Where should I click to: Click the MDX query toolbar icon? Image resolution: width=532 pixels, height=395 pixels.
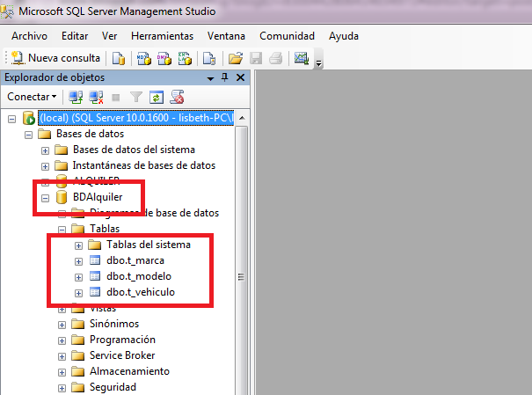point(143,59)
